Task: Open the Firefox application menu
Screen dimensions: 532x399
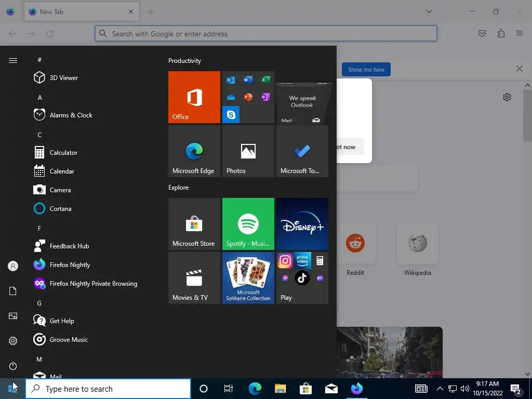Action: [x=520, y=33]
